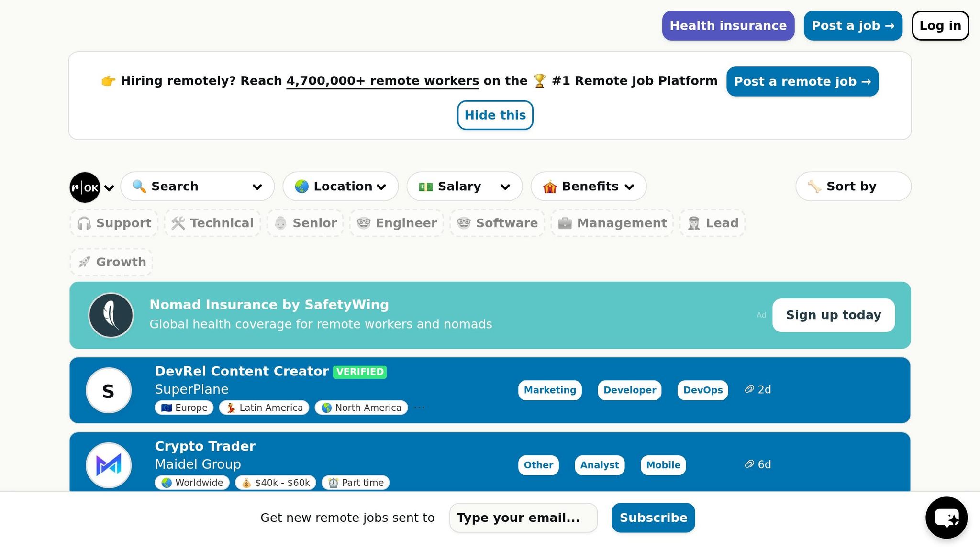Click the SuperPlane company name

tap(192, 389)
